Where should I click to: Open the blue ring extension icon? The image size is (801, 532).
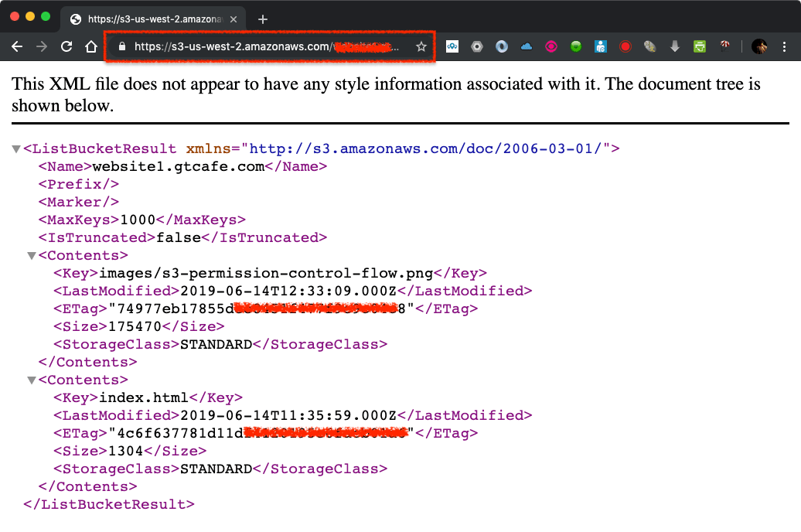tap(502, 46)
